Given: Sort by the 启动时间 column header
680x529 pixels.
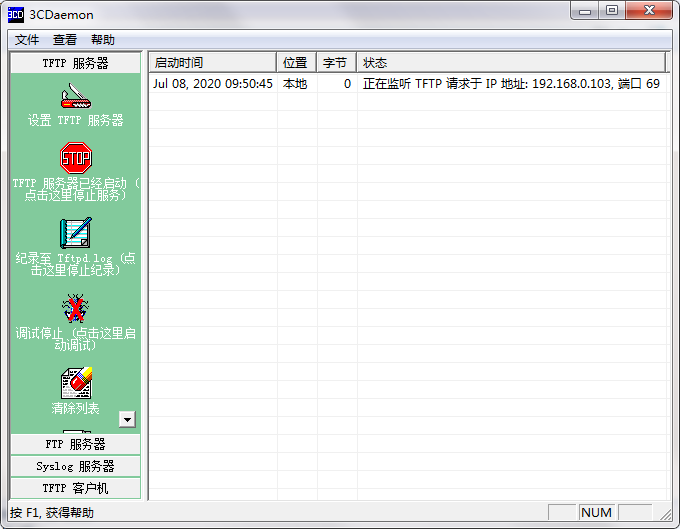Looking at the screenshot, I should click(212, 63).
